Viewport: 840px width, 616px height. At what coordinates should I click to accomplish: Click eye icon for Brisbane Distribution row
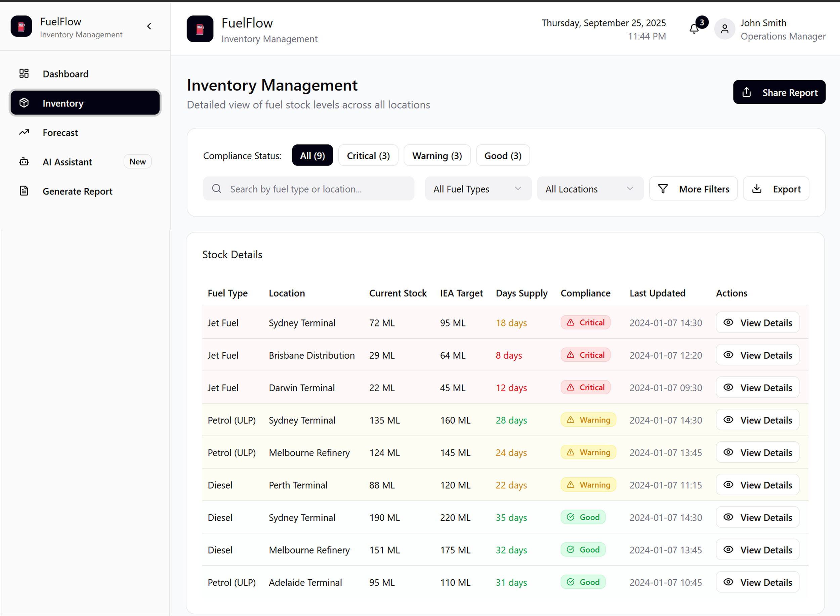pos(728,355)
